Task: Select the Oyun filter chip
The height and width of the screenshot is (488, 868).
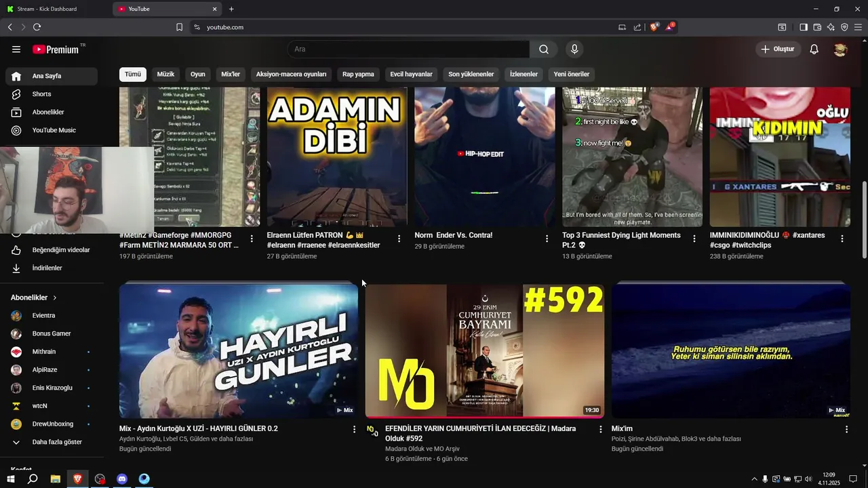Action: click(197, 74)
